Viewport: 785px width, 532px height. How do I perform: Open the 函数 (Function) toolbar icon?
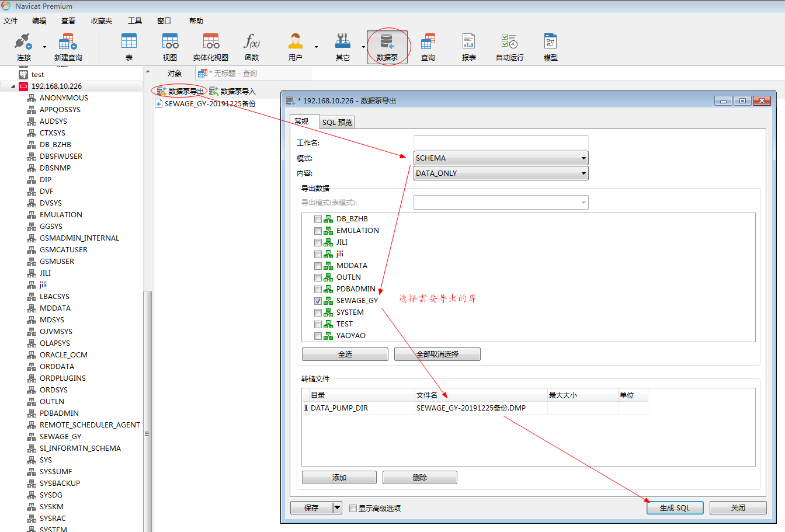pos(251,42)
